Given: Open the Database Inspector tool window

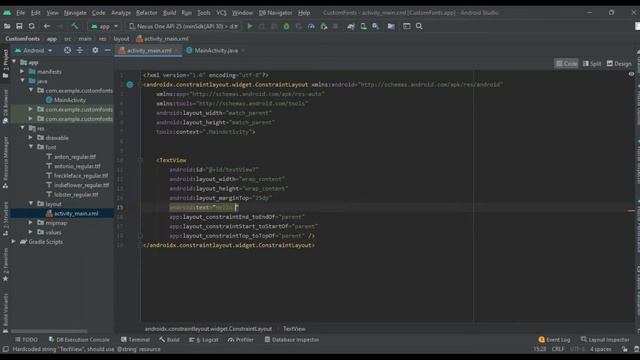Looking at the screenshot, I should (291, 340).
